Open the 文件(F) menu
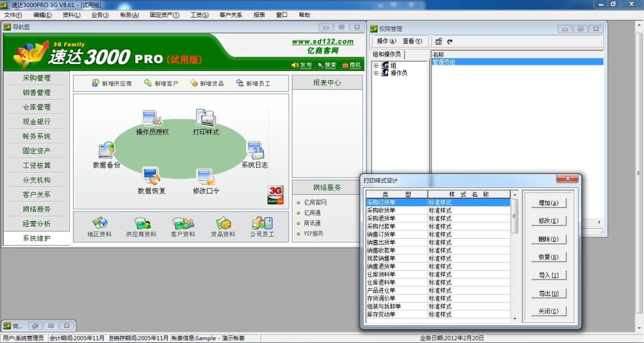644x343 pixels. (13, 15)
